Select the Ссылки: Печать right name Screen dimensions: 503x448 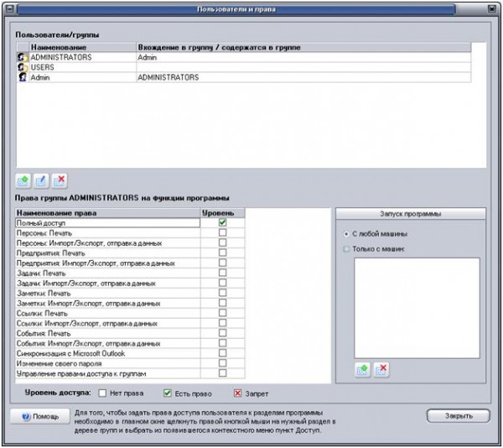pos(42,313)
